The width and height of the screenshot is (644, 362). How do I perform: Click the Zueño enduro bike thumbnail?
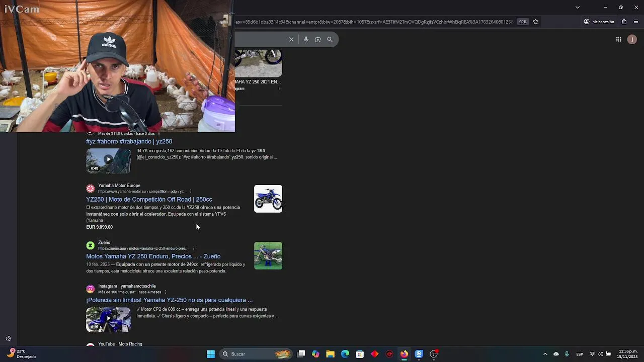(268, 255)
